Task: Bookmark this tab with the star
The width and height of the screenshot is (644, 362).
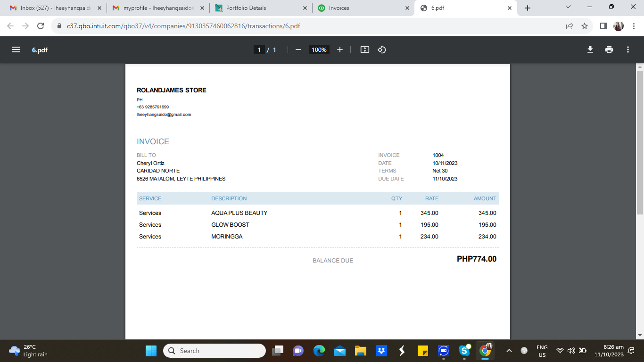Action: (585, 26)
